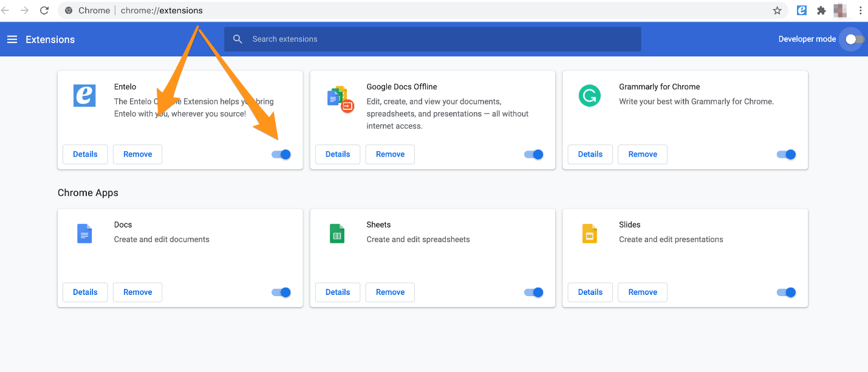Click the Sheets app name
Viewport: 868px width, 372px height.
click(379, 225)
